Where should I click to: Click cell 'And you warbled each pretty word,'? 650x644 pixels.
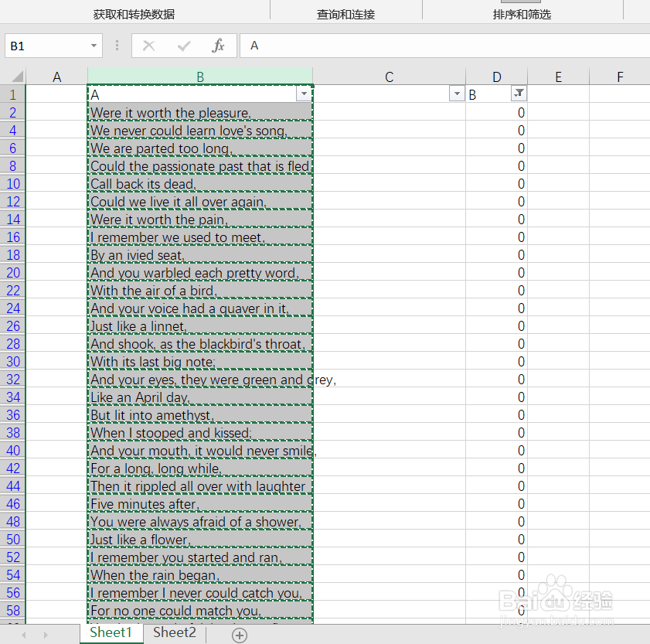tap(200, 272)
